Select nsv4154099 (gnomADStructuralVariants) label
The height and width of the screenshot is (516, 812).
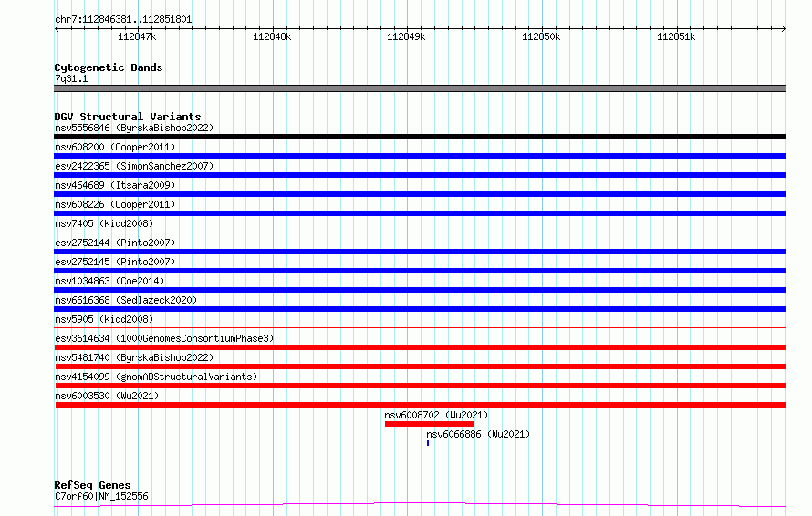[156, 377]
